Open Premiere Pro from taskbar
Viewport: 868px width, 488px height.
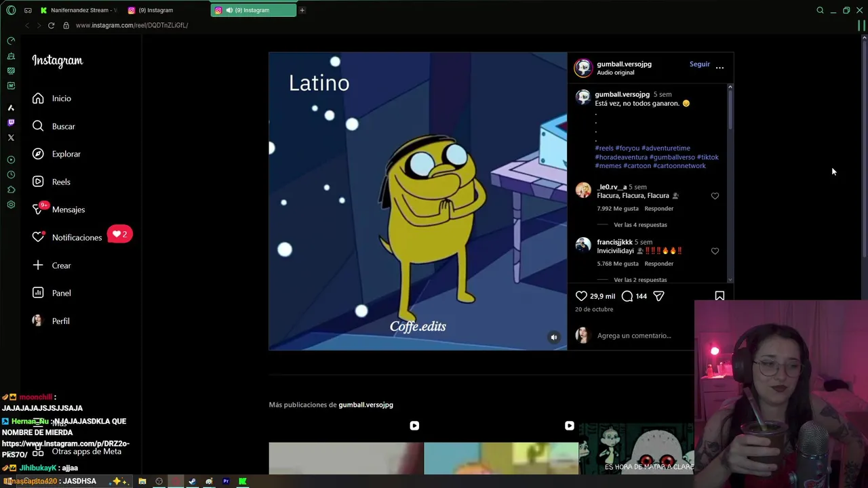(x=226, y=481)
